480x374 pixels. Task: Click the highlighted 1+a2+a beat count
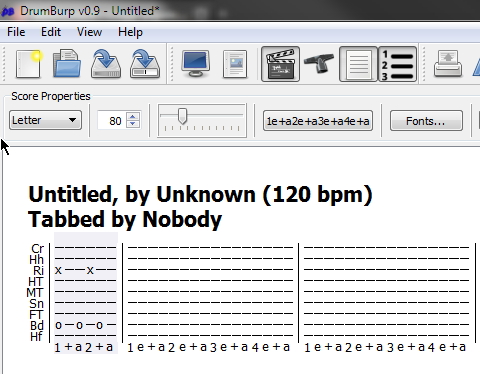(x=85, y=347)
